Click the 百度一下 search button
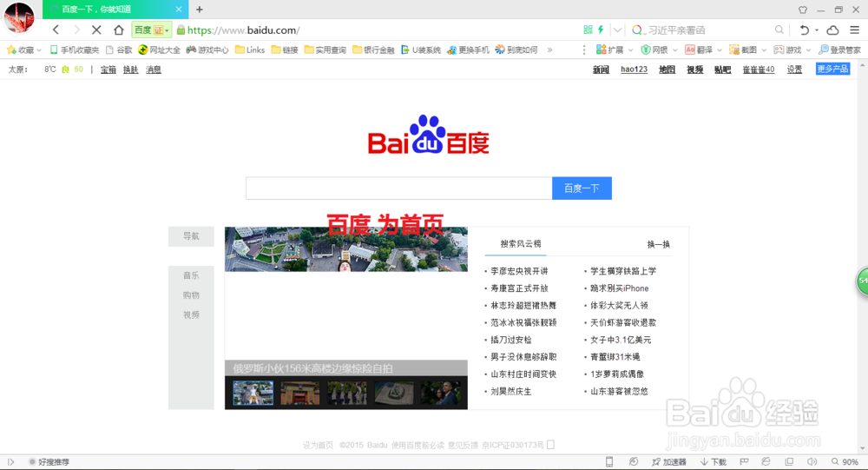Viewport: 868px width, 470px height. pyautogui.click(x=582, y=189)
